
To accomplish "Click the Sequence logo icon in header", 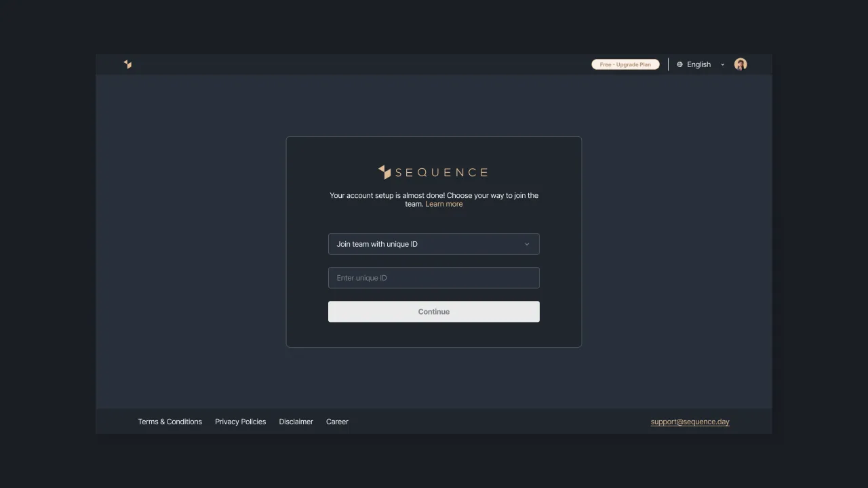I will (127, 64).
